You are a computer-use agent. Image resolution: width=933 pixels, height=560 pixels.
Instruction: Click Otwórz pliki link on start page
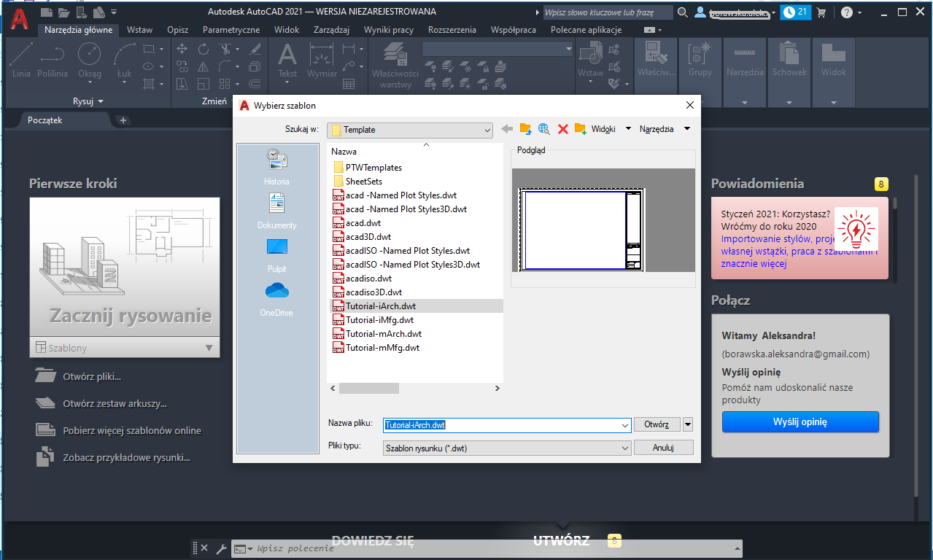point(92,377)
